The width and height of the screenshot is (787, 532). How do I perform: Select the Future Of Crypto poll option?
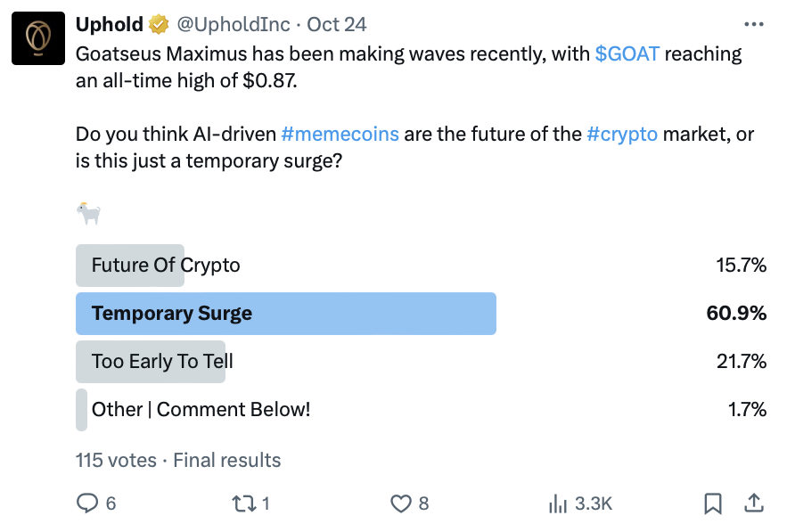[x=421, y=265]
